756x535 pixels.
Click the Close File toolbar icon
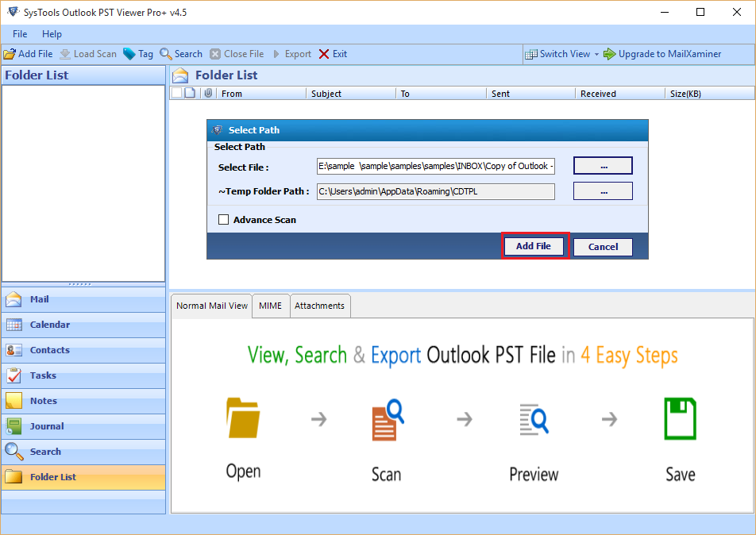pyautogui.click(x=215, y=54)
